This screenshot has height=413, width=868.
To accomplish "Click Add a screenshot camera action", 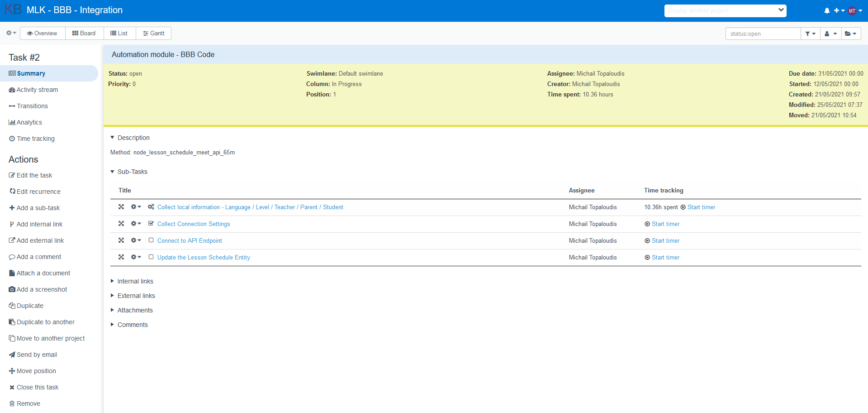I will click(x=38, y=289).
